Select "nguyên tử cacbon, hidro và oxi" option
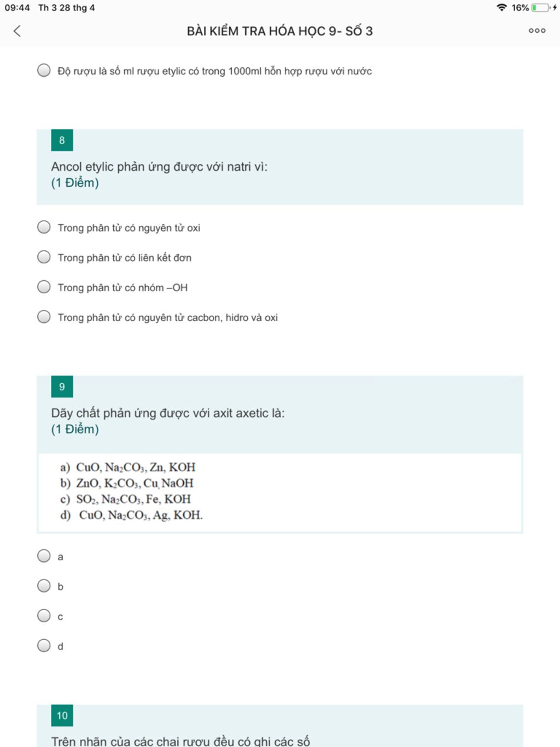 44,317
